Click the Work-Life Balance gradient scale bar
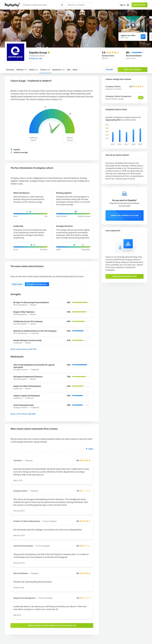 click(x=30, y=214)
